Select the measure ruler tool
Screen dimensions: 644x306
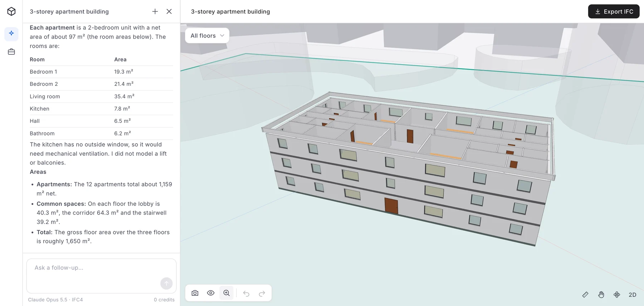585,295
